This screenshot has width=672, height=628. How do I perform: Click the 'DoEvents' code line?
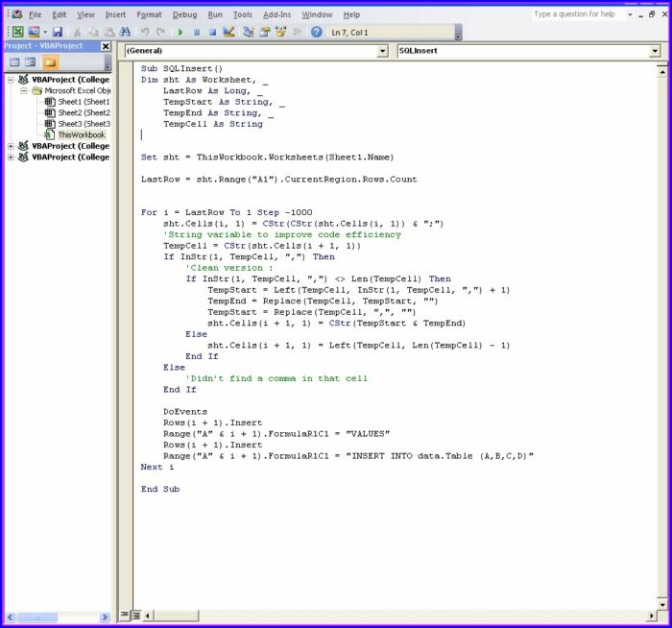tap(184, 412)
